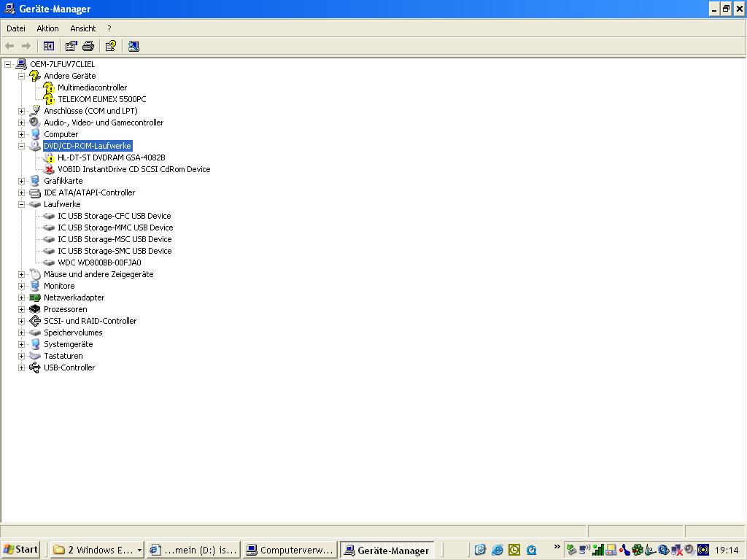
Task: Click the IDE ATA/ATAPI-Controller icon
Action: (x=35, y=192)
